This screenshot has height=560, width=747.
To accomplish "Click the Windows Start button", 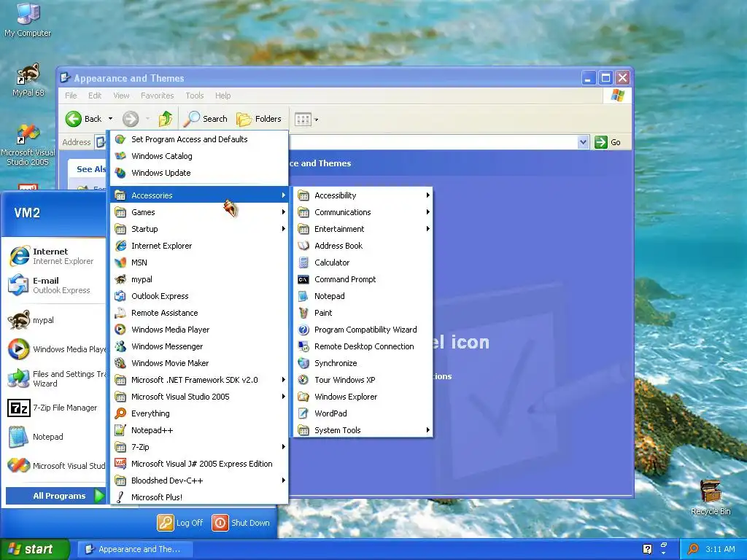I will pyautogui.click(x=34, y=549).
